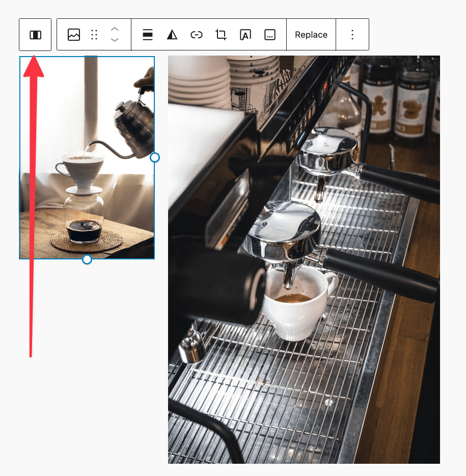The height and width of the screenshot is (476, 466).
Task: Open block transform options via image icon
Action: pos(73,35)
